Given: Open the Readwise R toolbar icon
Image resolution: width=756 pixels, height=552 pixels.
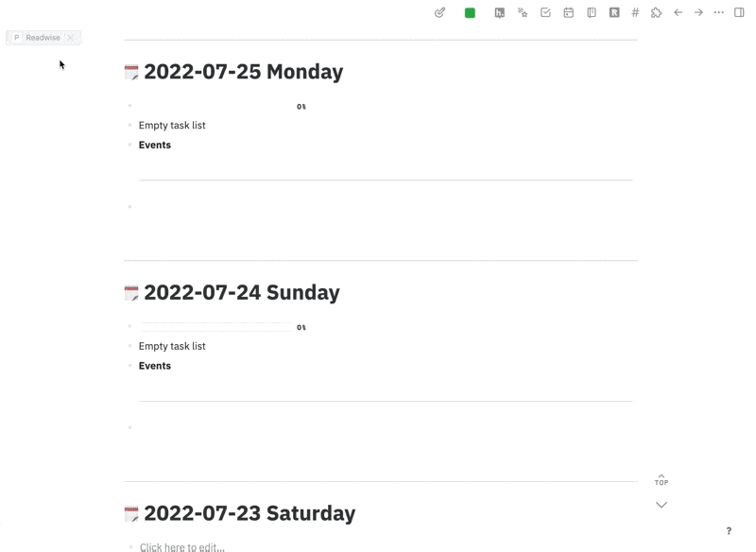Looking at the screenshot, I should [x=616, y=12].
